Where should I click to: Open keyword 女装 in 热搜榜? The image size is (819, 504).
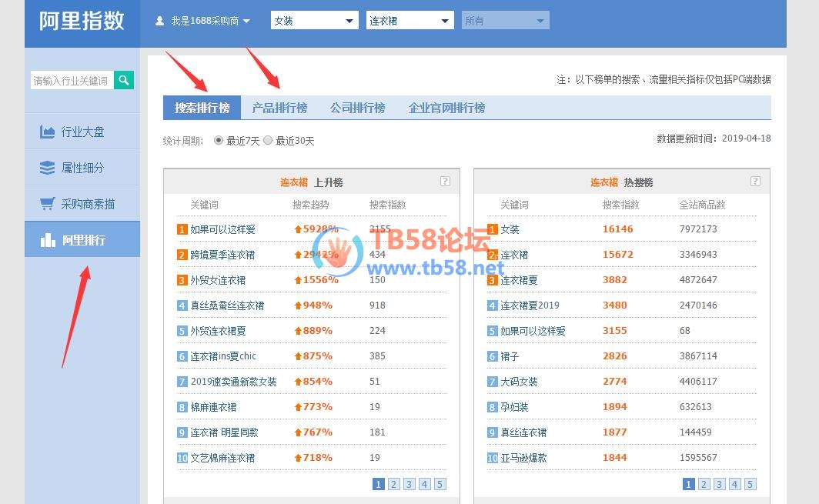(510, 229)
